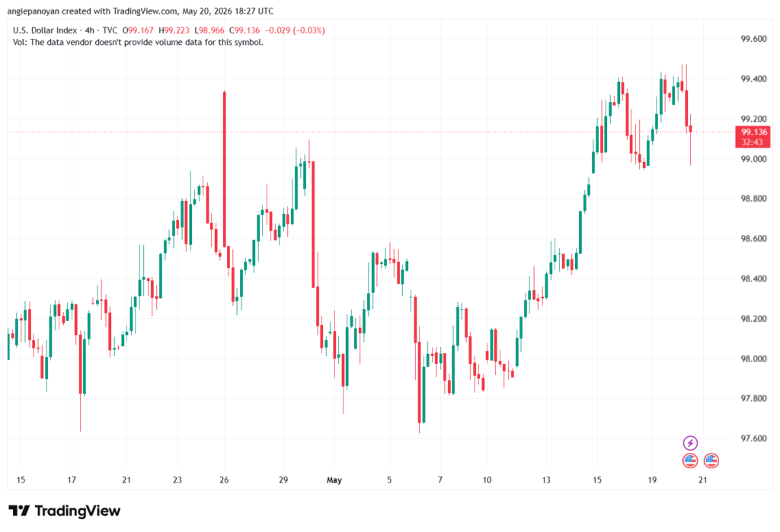Click the high value H99.223

(x=174, y=30)
